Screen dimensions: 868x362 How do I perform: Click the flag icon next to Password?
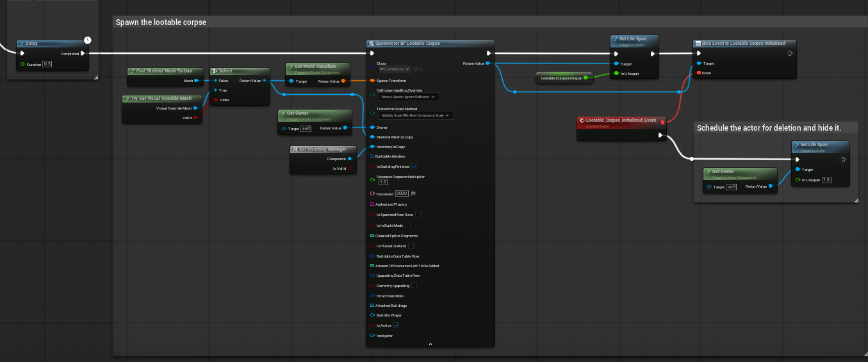coord(414,193)
